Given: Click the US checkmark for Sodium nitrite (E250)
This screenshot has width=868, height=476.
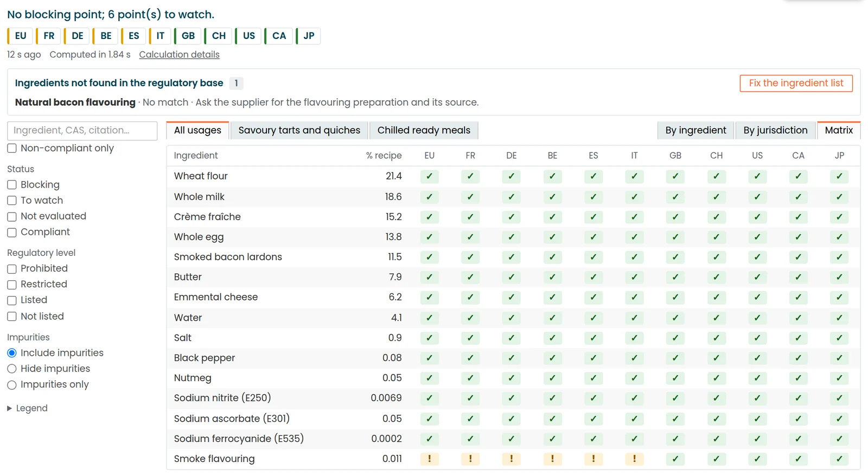Looking at the screenshot, I should [x=757, y=398].
